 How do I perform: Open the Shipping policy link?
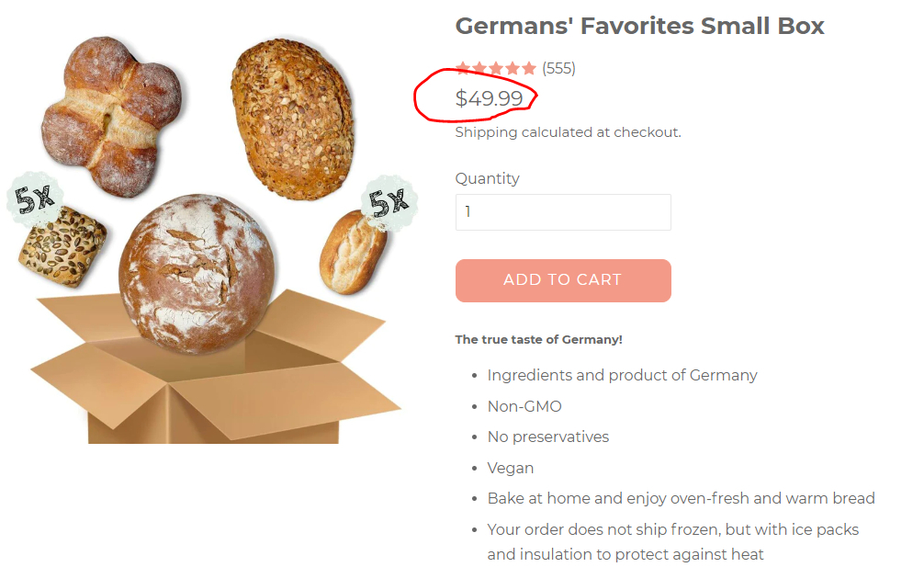click(486, 132)
